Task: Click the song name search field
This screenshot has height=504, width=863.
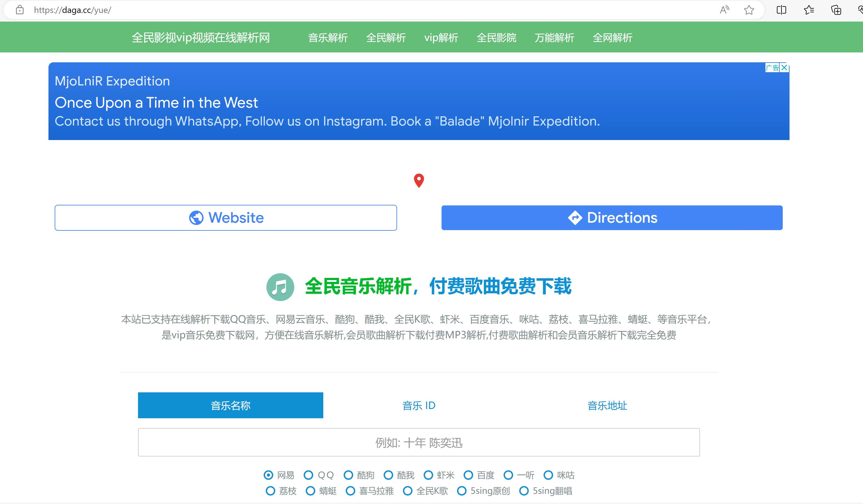Action: tap(418, 442)
